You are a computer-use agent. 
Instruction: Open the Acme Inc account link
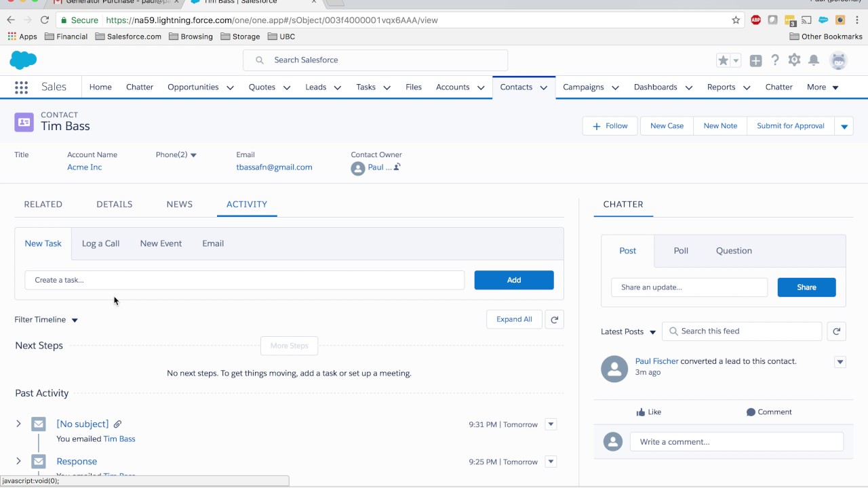click(x=84, y=167)
